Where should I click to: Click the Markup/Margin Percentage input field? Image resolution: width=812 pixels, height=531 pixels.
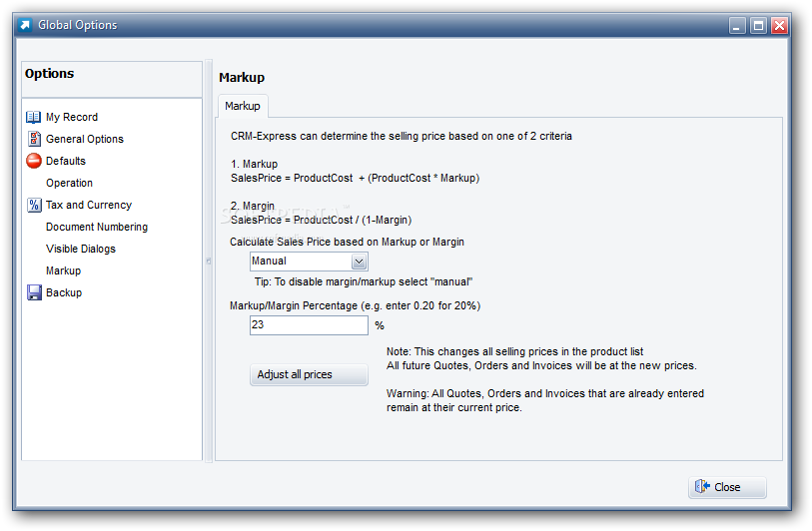[x=309, y=325]
